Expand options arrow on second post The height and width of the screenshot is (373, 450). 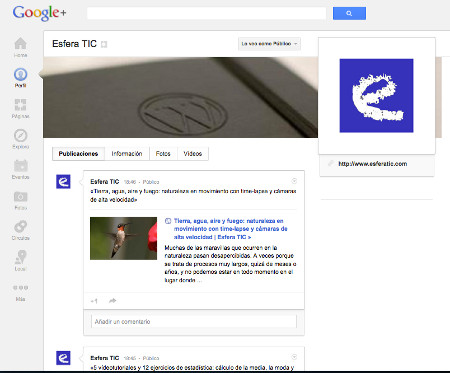click(x=294, y=357)
